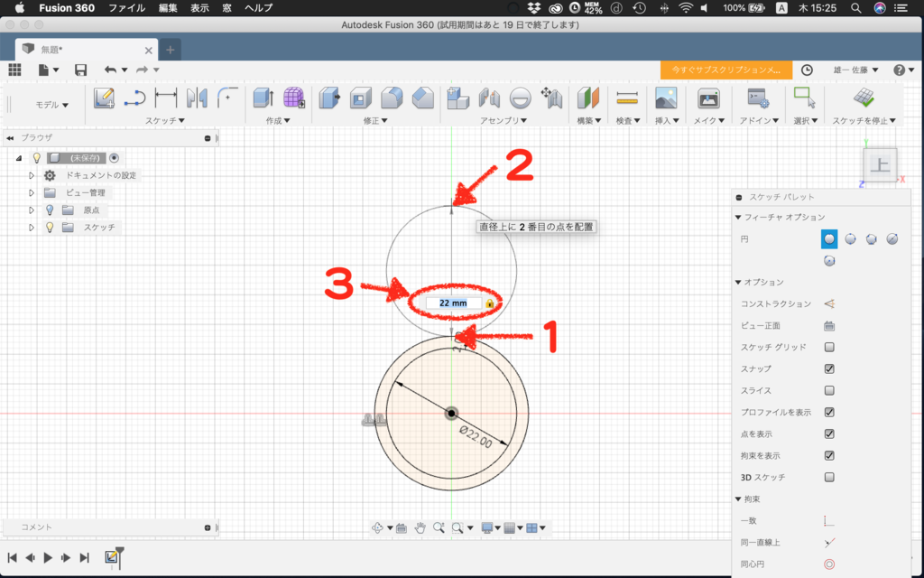The height and width of the screenshot is (578, 924).
Task: Toggle the コンストラクション construction icon
Action: [x=830, y=303]
